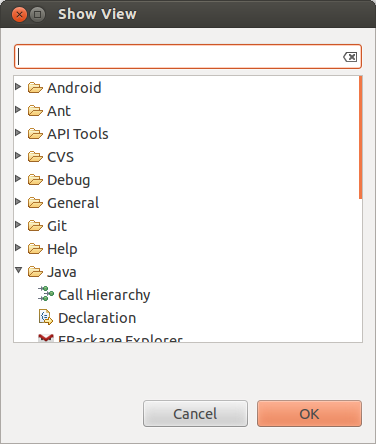Close the Show View dialog

tap(19, 14)
